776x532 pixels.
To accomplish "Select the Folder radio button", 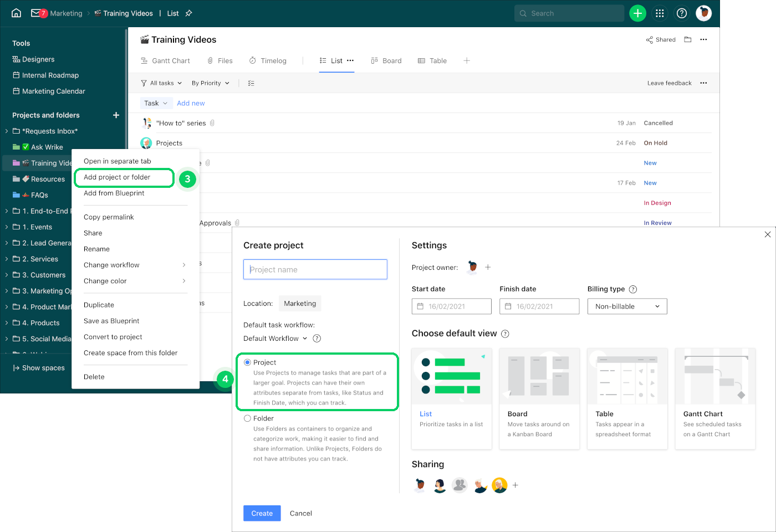I will (247, 418).
